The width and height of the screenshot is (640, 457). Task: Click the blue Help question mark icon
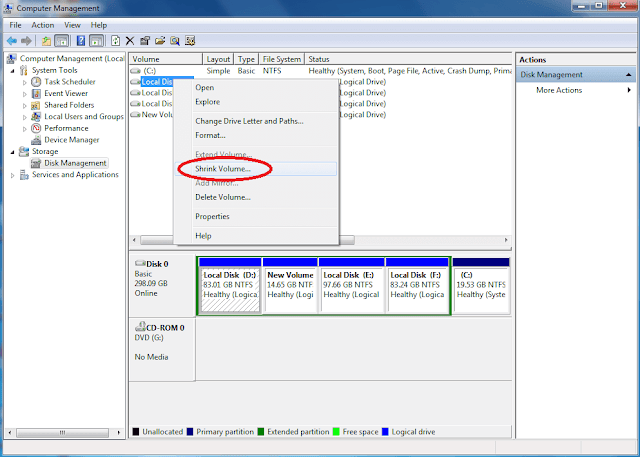(81, 41)
